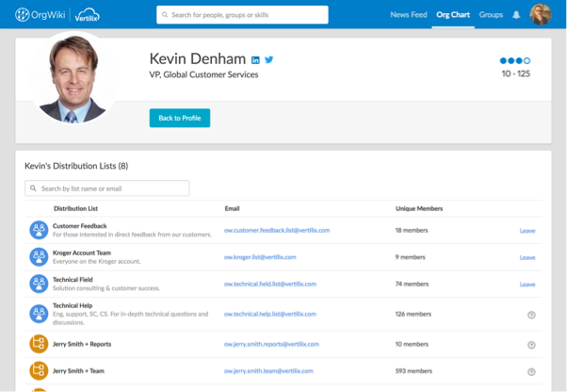This screenshot has height=392, width=567.
Task: Open ow.technical.help.list@vertilix.com email link
Action: tap(270, 314)
